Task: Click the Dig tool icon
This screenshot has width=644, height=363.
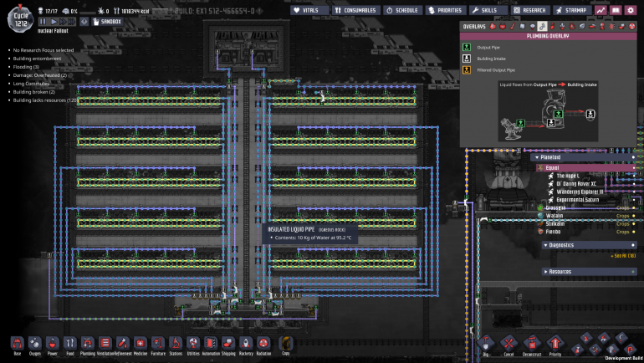Action: click(485, 342)
